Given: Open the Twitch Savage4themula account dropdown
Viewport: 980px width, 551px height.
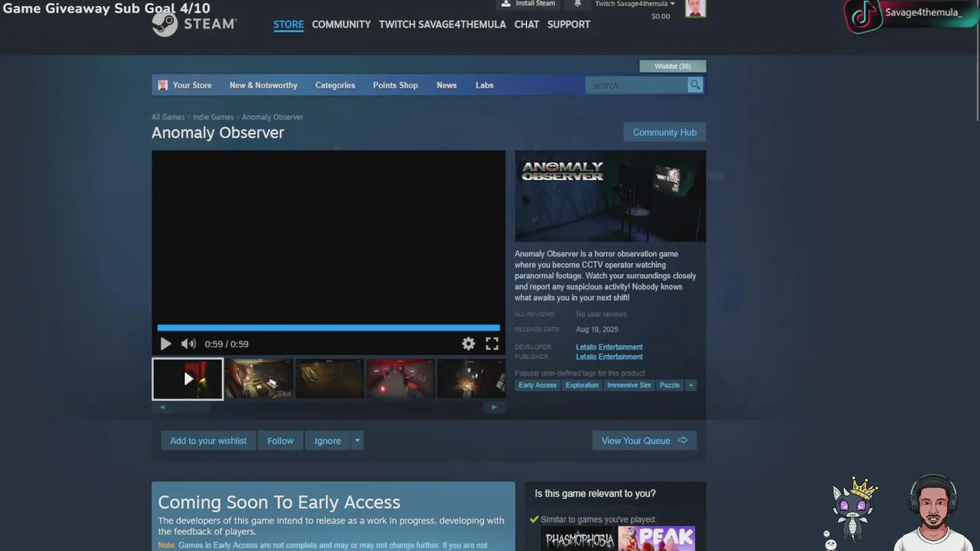Looking at the screenshot, I should (x=635, y=4).
